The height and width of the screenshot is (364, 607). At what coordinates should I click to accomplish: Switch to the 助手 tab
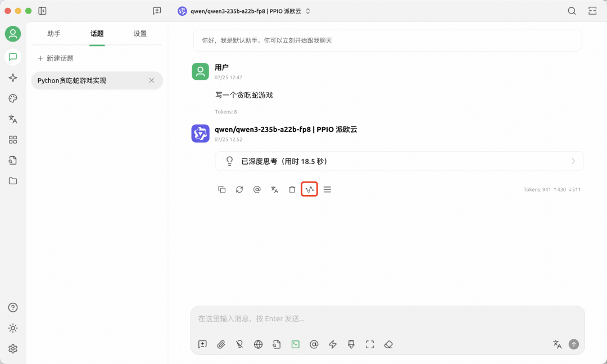point(53,33)
